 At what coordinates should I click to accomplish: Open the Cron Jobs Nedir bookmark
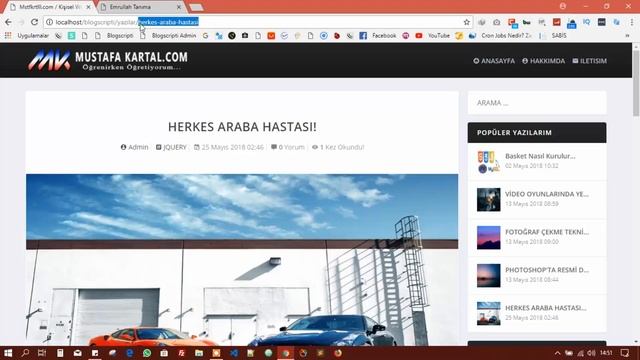(500, 36)
